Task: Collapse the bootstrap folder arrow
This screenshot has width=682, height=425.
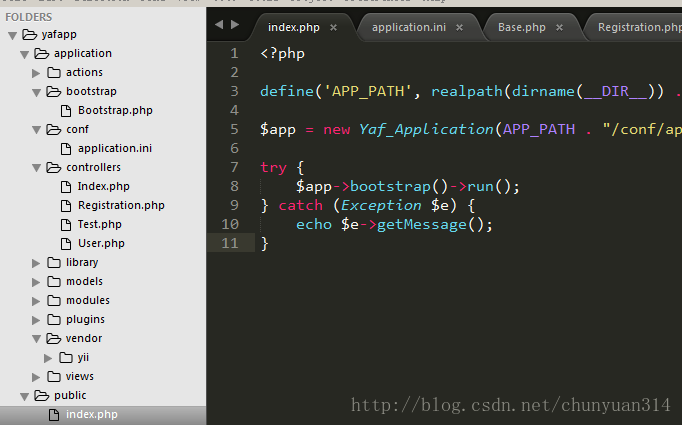Action: tap(37, 92)
